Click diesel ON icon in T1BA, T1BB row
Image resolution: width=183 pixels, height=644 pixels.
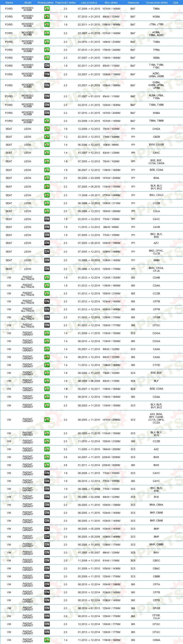click(x=47, y=66)
